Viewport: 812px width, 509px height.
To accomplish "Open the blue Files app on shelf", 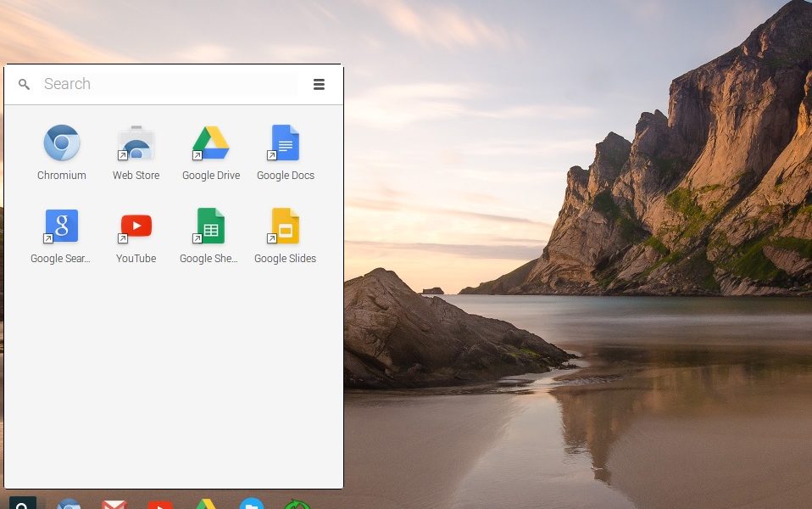I will point(252,504).
